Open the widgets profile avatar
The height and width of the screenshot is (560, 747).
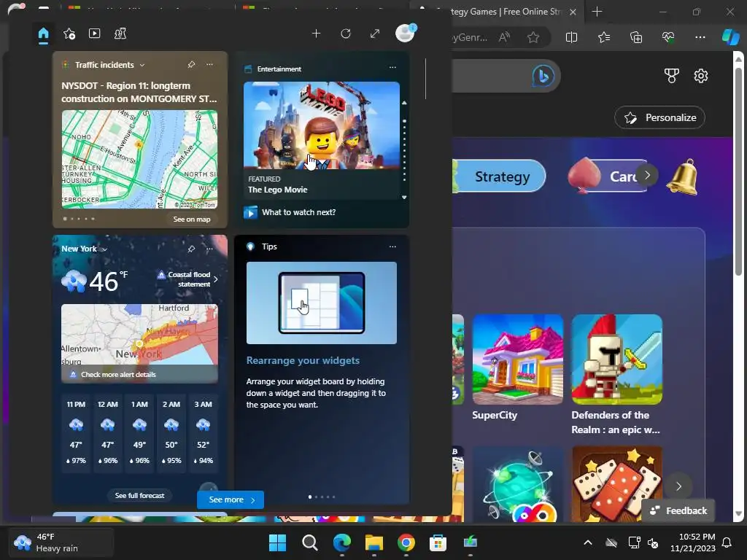(x=406, y=34)
